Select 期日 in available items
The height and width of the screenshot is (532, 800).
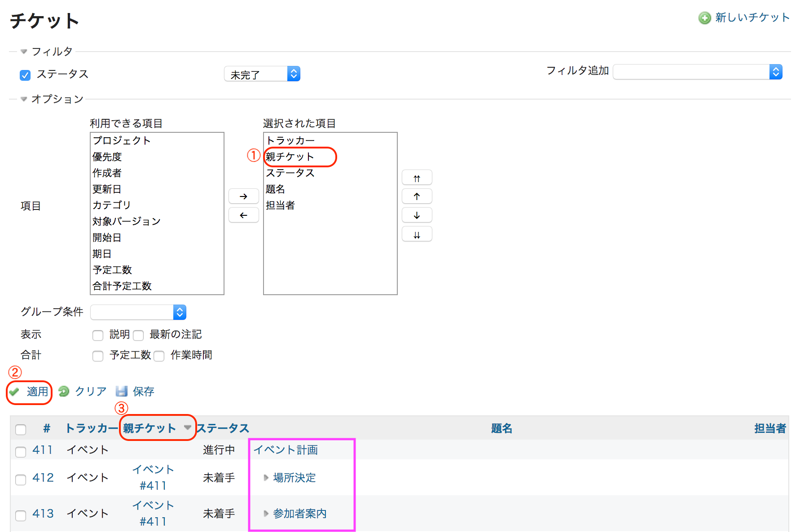[157, 253]
